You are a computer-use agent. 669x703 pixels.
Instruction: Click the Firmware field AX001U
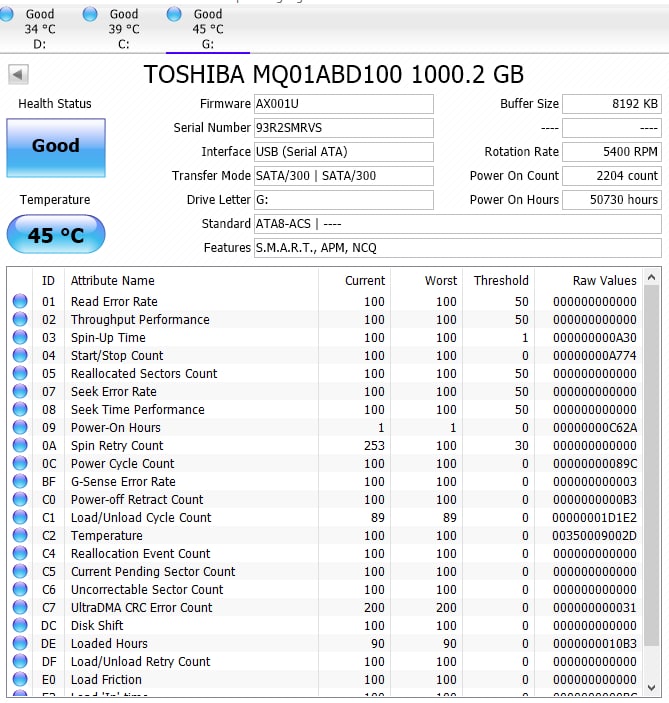click(x=343, y=104)
